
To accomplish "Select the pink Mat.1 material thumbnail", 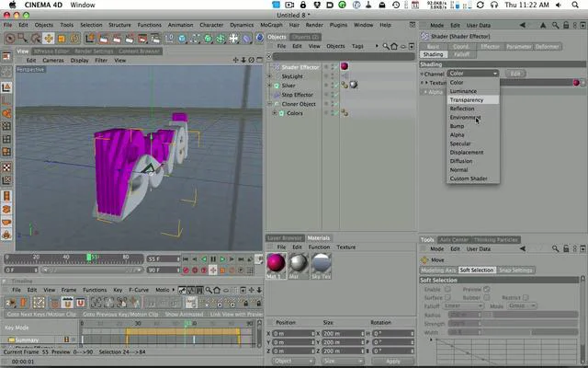I will point(276,263).
